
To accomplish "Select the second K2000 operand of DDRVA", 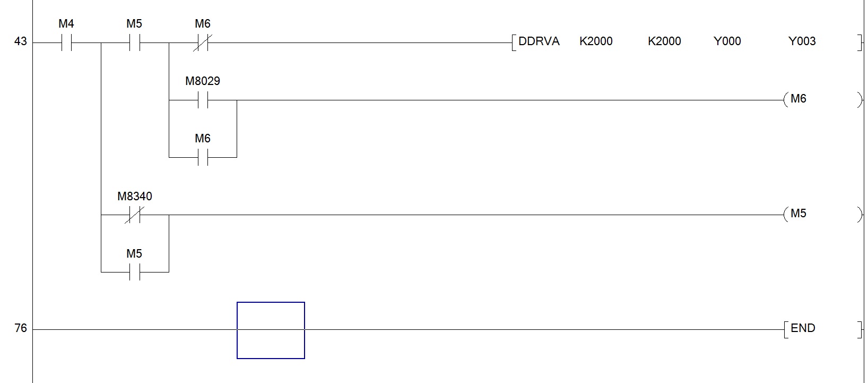I will (x=664, y=41).
